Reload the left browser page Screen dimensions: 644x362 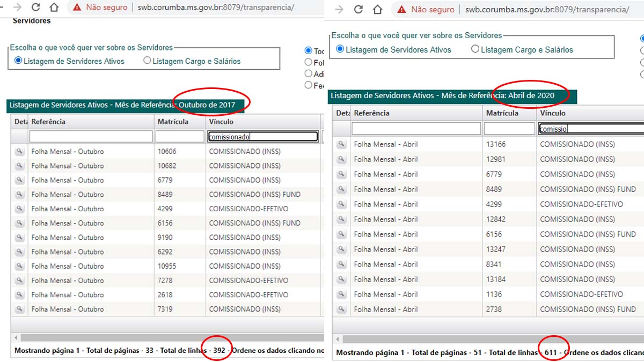[35, 8]
